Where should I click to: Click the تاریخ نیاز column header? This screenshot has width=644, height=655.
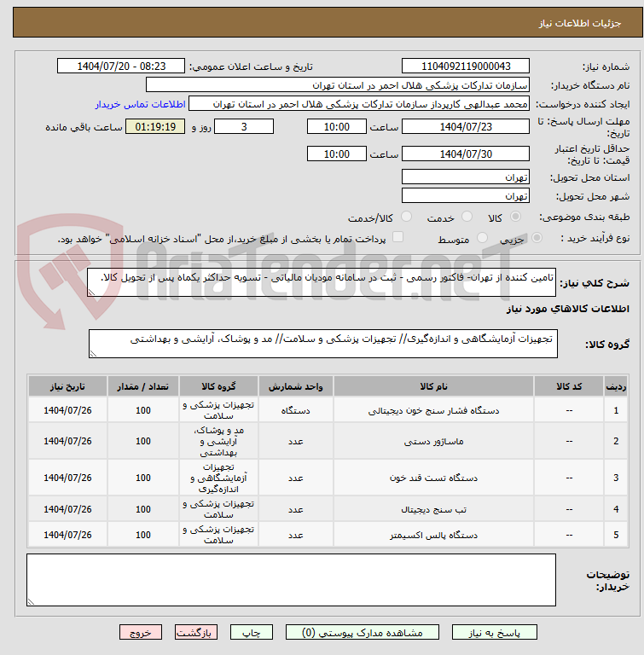67,386
